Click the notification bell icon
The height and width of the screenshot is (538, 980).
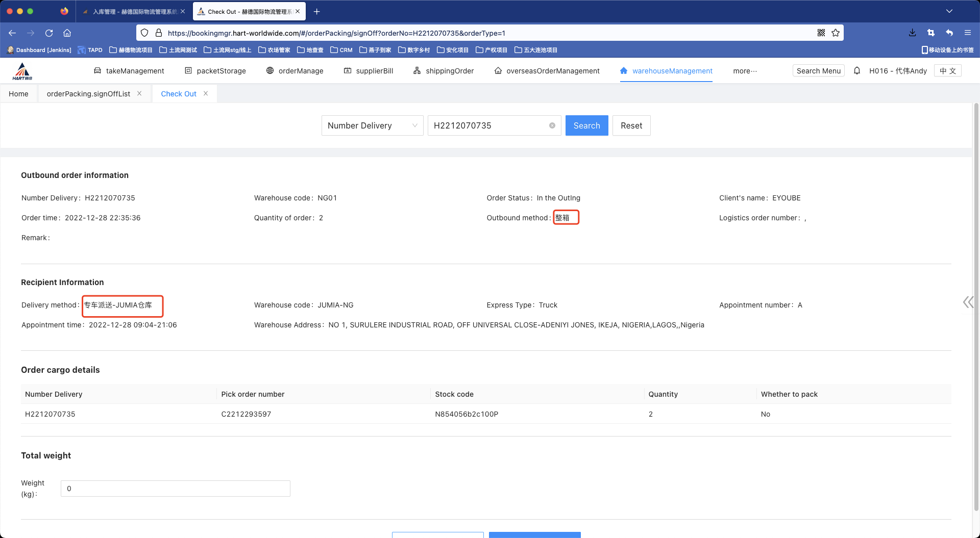857,71
